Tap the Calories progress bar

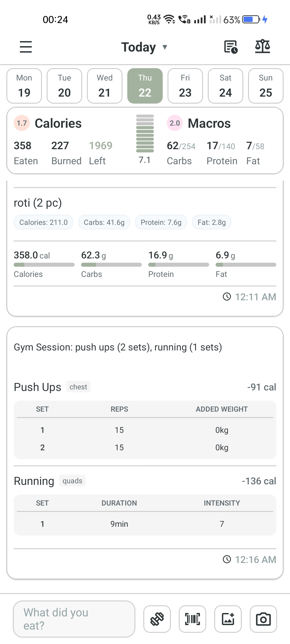coord(44,265)
